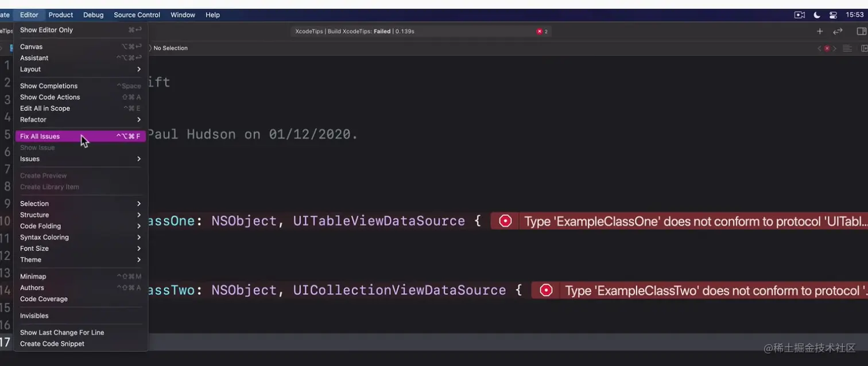Choose Show Code Actions
The image size is (868, 366).
(x=80, y=97)
